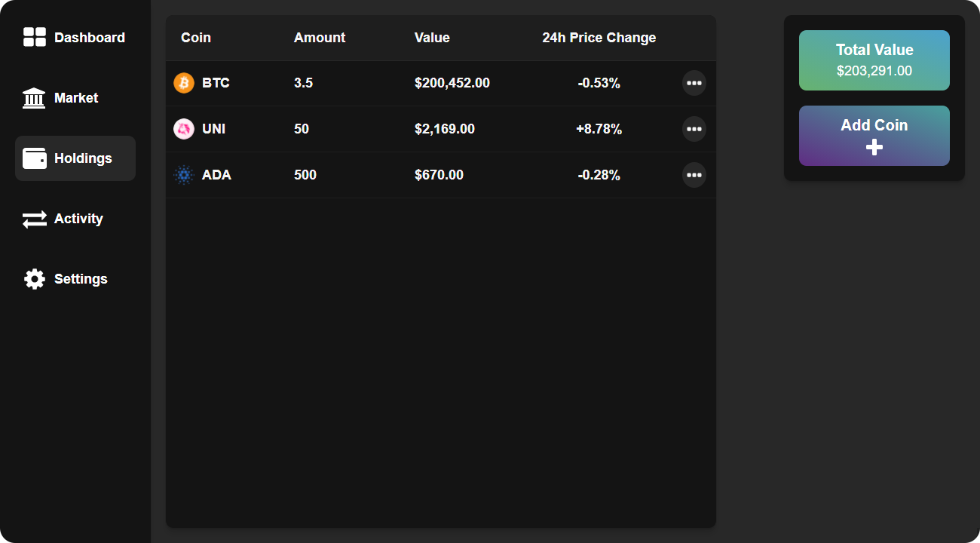Screen dimensions: 980x543
Task: Click the Holdings wallet icon
Action: pyautogui.click(x=35, y=158)
